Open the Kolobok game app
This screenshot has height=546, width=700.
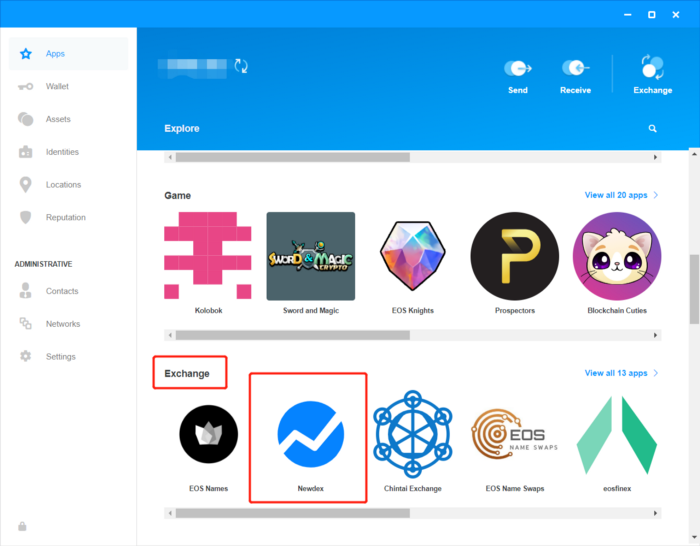pyautogui.click(x=208, y=255)
